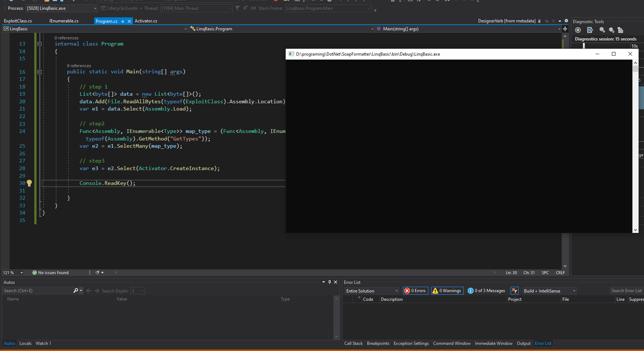The width and height of the screenshot is (644, 351).
Task: Click the Autos search forward arrow
Action: pos(96,291)
